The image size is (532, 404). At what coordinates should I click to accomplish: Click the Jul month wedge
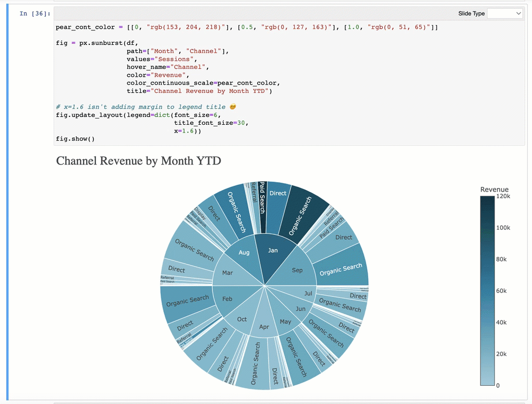[308, 293]
